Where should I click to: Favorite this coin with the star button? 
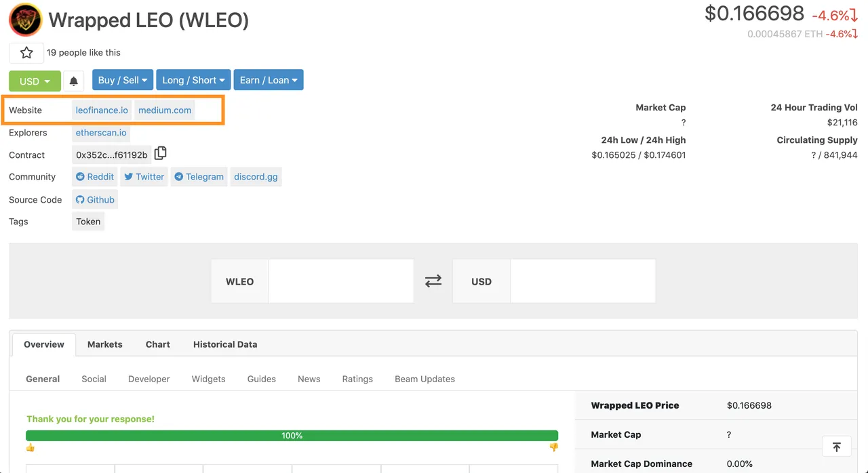point(26,53)
